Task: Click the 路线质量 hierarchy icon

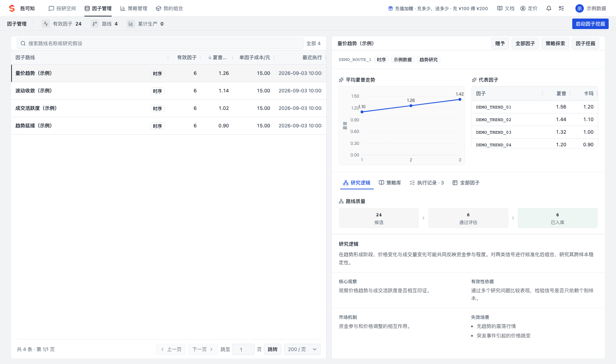Action: [x=341, y=201]
